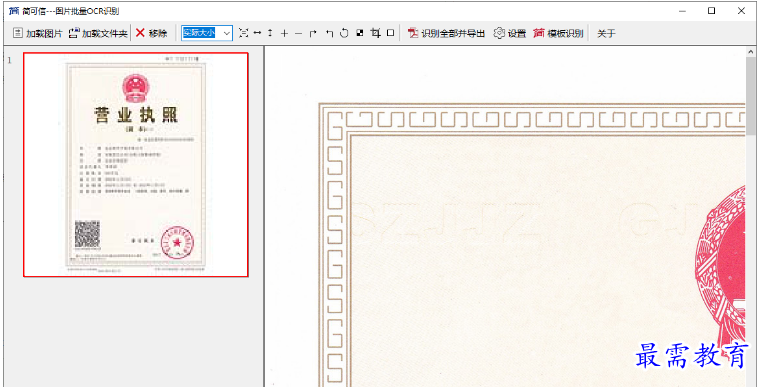Viewport: 757px width, 387px height.
Task: Click 加载图片 to load an image
Action: pos(38,33)
